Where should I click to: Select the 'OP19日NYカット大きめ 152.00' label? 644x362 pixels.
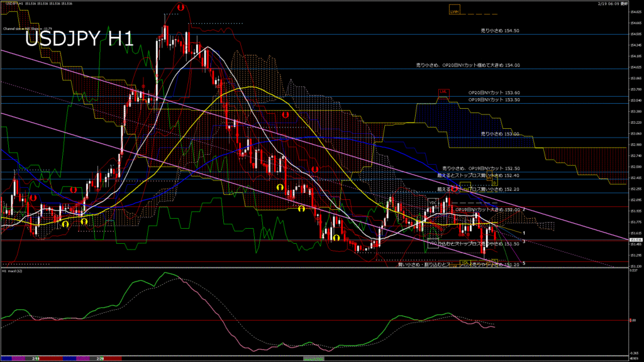coord(487,210)
